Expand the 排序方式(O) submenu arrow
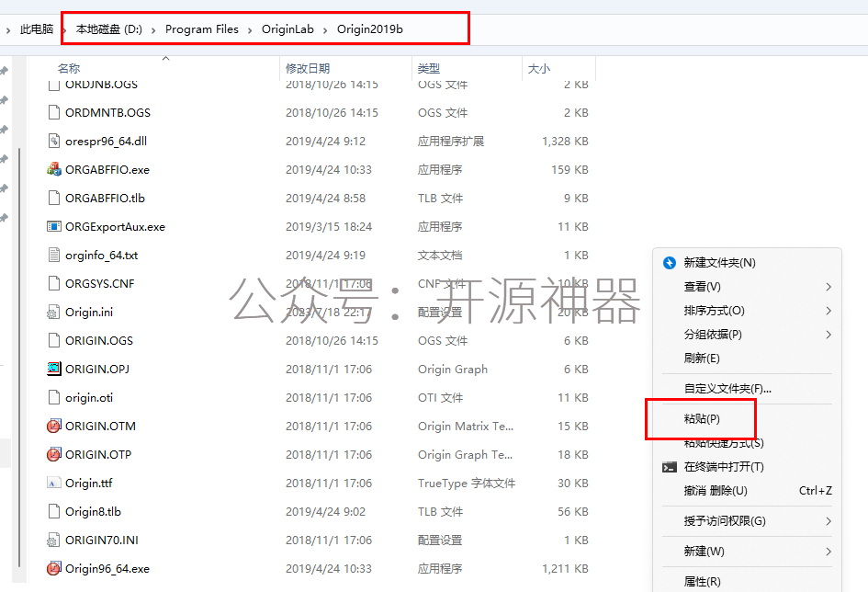The width and height of the screenshot is (868, 592). click(829, 310)
